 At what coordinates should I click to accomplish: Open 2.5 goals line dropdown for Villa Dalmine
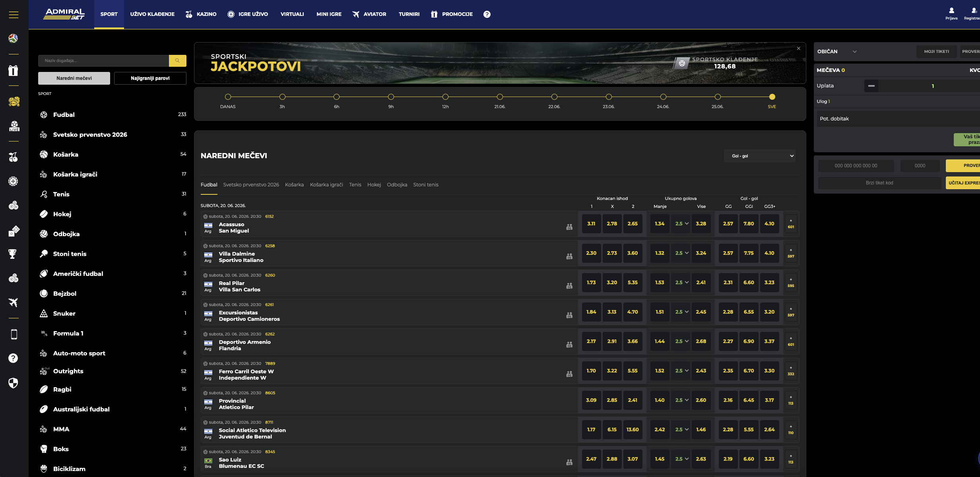tap(681, 253)
